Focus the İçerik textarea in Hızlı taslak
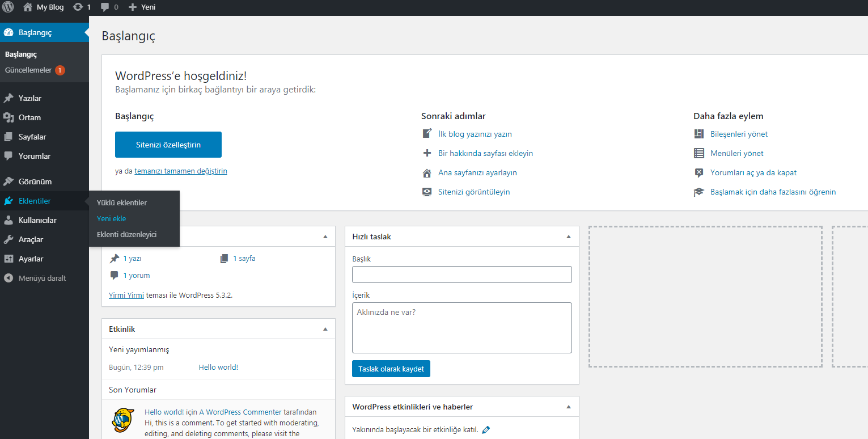 click(462, 328)
